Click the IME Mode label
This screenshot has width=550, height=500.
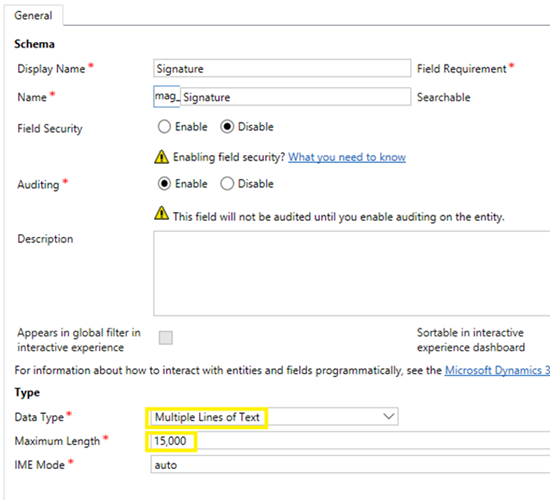click(40, 465)
